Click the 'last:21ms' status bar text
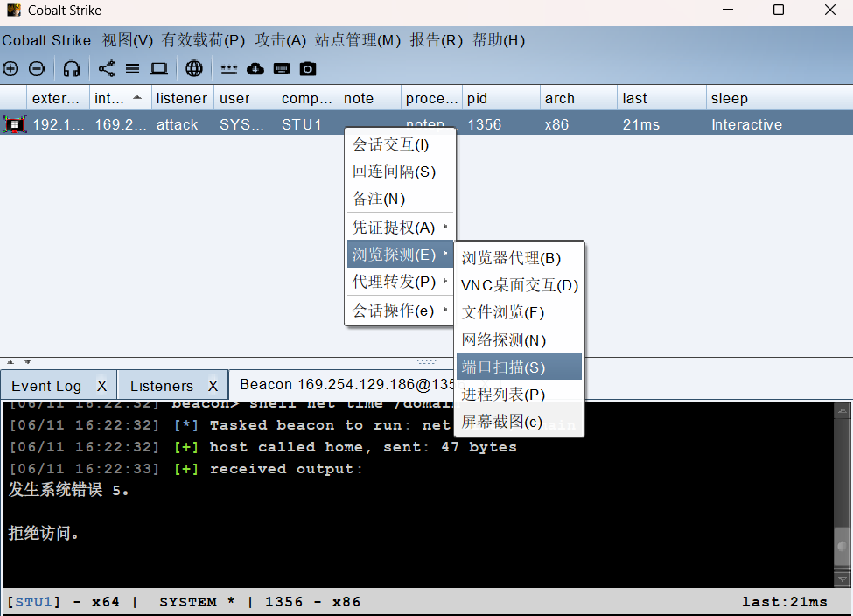This screenshot has width=853, height=616. tap(785, 602)
